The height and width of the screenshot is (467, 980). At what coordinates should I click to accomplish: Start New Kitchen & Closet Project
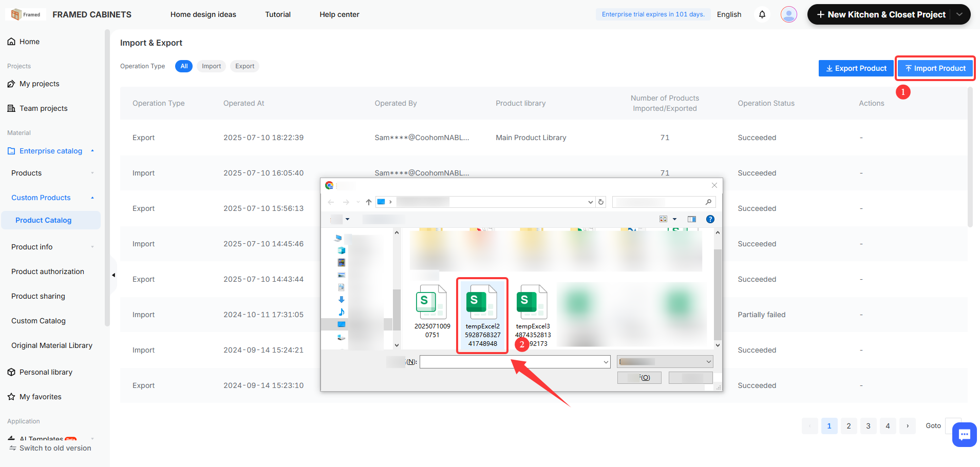tap(881, 14)
